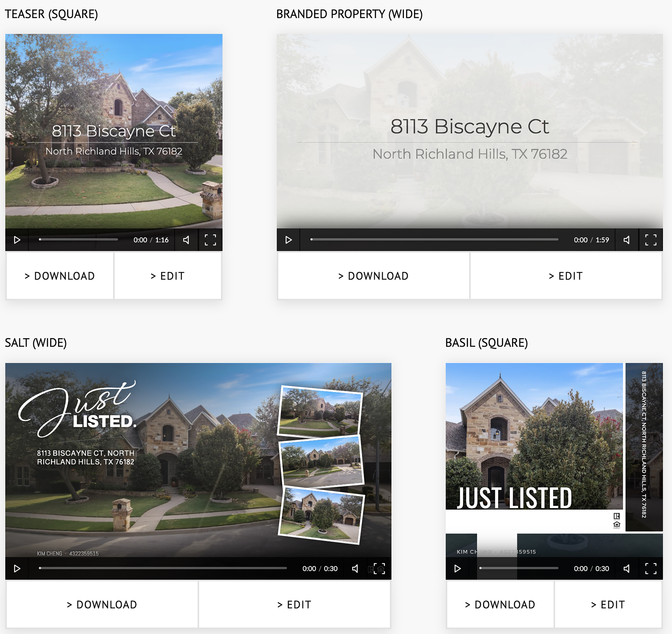Edit the Basil square video
Viewport: 672px width, 634px height.
click(608, 604)
